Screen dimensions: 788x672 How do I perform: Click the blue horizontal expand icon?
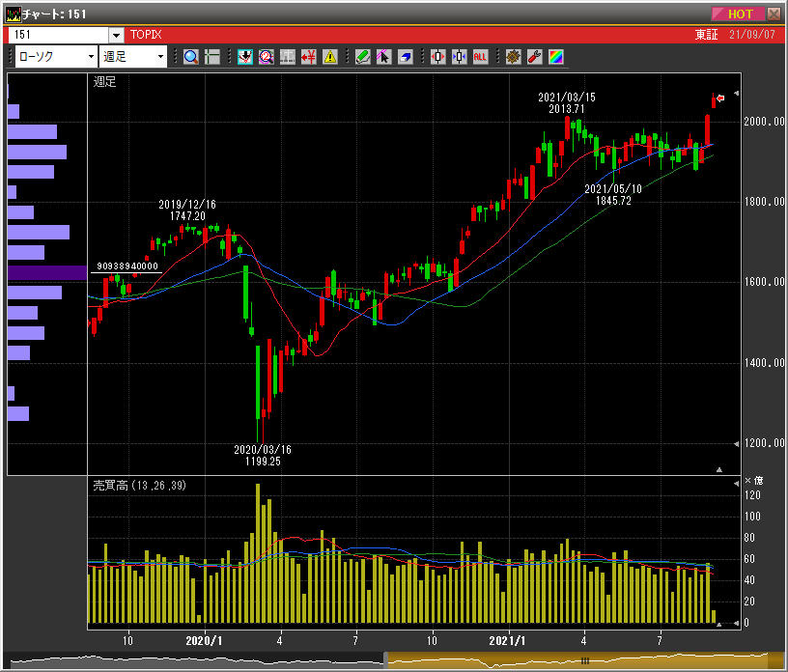[x=459, y=57]
